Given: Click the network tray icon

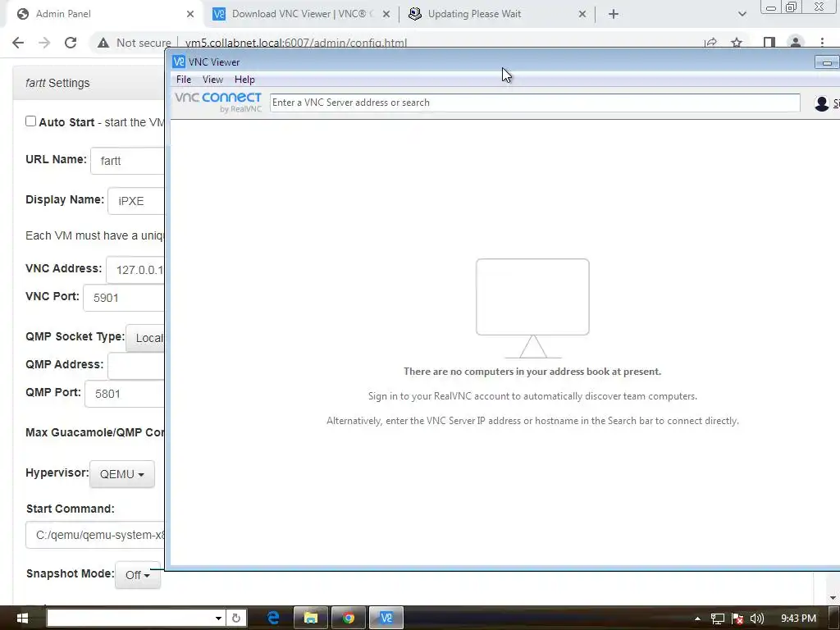Looking at the screenshot, I should pos(717,619).
